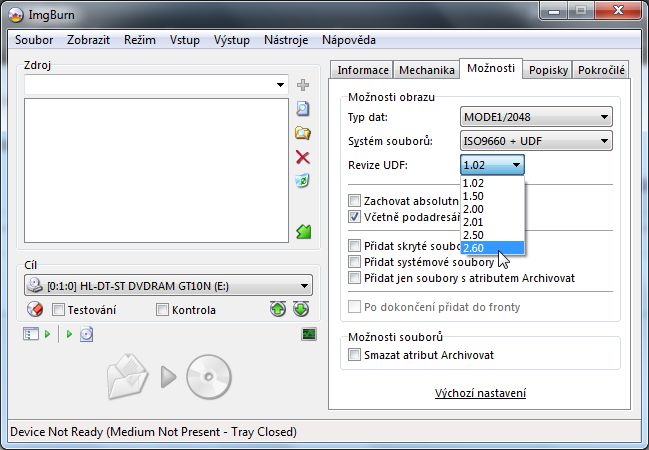Open the Typ dat MODE1/2048 dropdown
Image resolution: width=649 pixels, height=450 pixels.
coord(536,117)
